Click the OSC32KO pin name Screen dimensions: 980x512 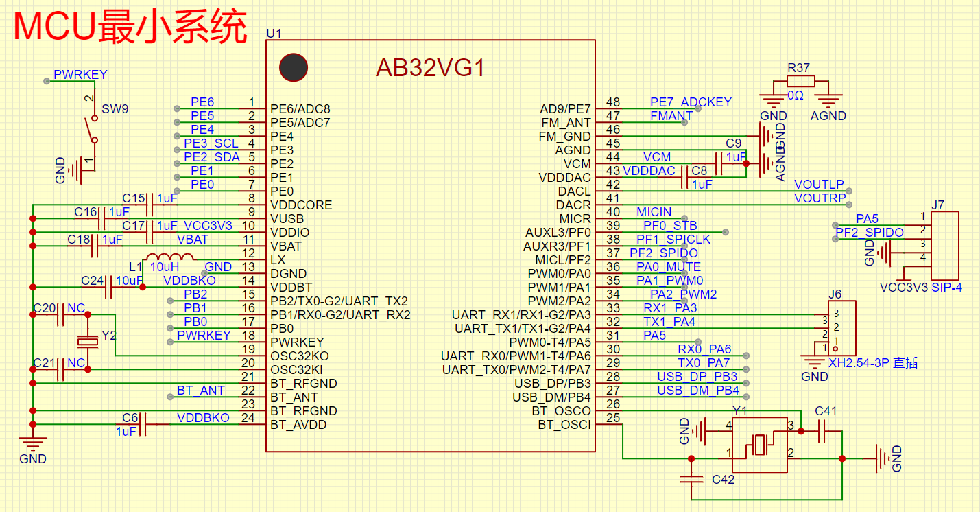click(x=300, y=356)
